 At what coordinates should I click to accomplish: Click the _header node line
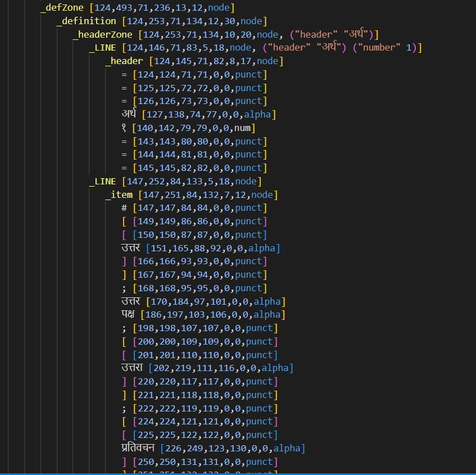coord(193,61)
